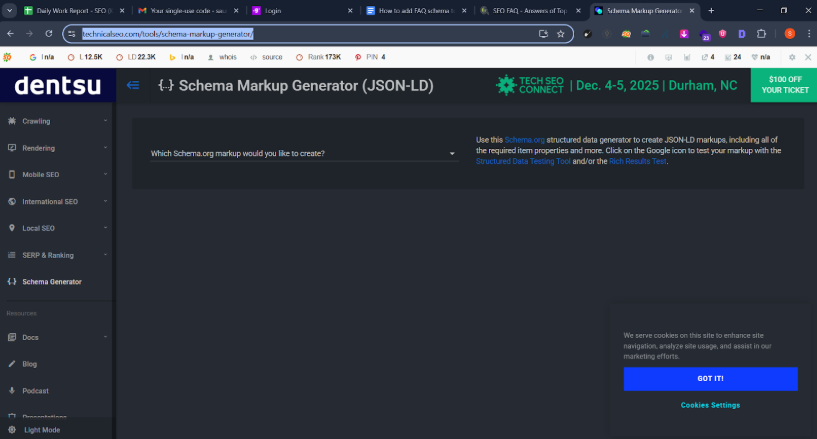Open the Schema.org markup type dropdown
817x439 pixels.
click(x=303, y=154)
